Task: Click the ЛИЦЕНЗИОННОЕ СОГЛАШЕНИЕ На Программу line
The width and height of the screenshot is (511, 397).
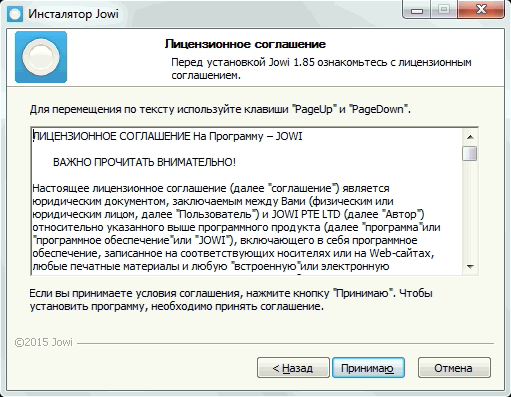Action: click(x=168, y=136)
